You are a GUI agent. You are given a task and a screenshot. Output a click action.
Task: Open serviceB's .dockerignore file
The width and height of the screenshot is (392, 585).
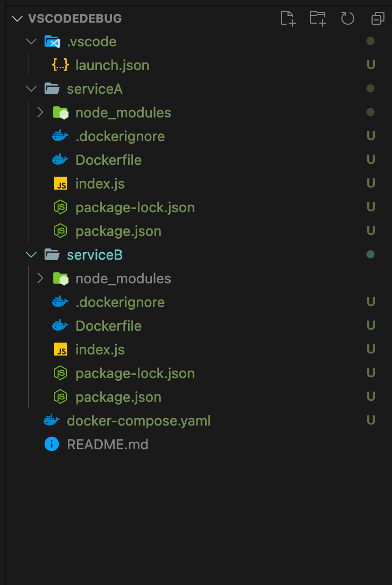[120, 302]
